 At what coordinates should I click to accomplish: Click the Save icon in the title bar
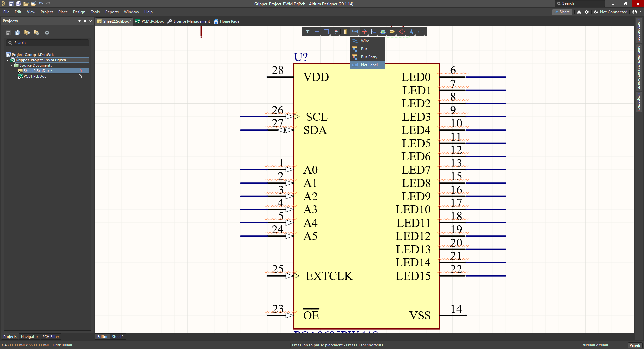tap(11, 4)
